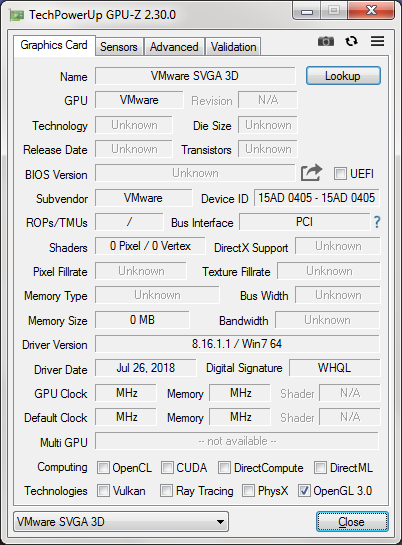Click the Driver Date value Jul 26, 2018
This screenshot has width=402, height=545.
(x=146, y=368)
